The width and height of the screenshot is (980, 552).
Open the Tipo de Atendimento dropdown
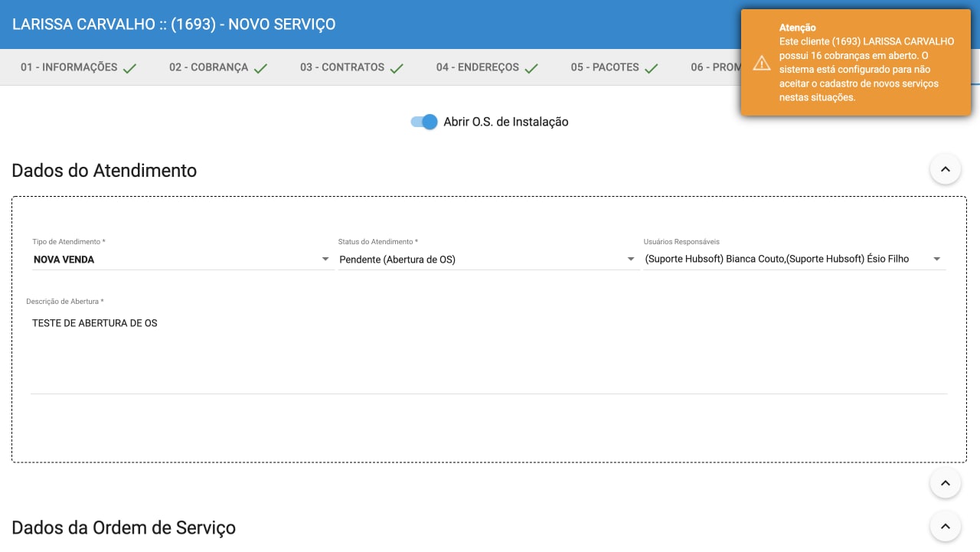[x=182, y=260]
